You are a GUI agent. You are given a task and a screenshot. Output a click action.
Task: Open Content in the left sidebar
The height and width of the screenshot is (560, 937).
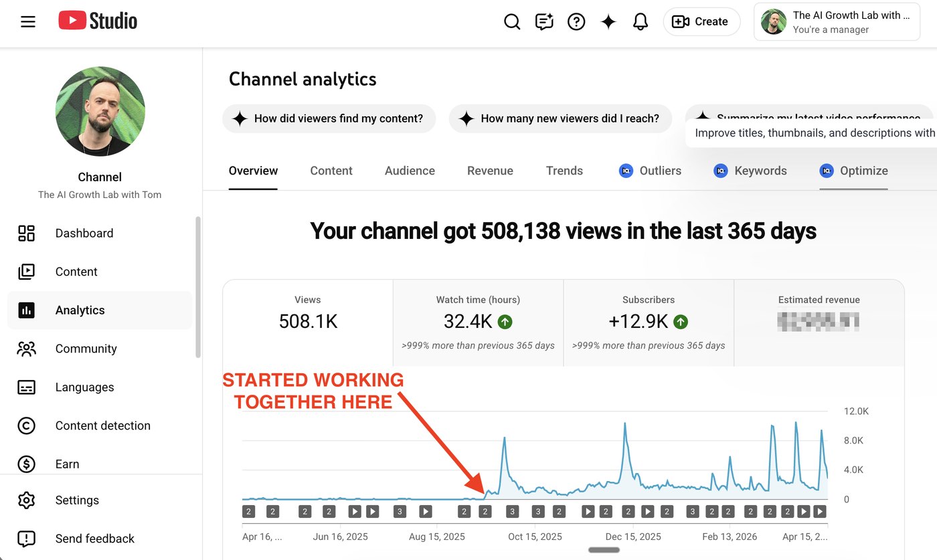pos(100,272)
